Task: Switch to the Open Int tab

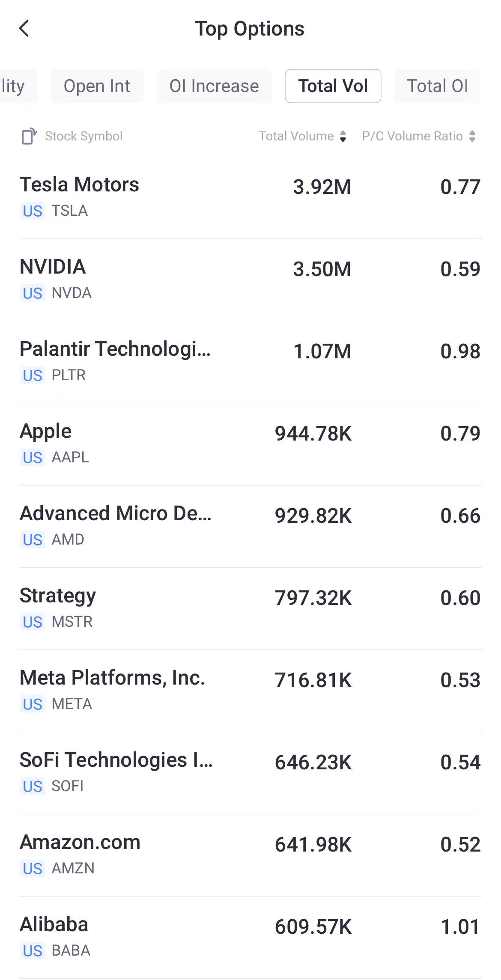Action: 97,86
